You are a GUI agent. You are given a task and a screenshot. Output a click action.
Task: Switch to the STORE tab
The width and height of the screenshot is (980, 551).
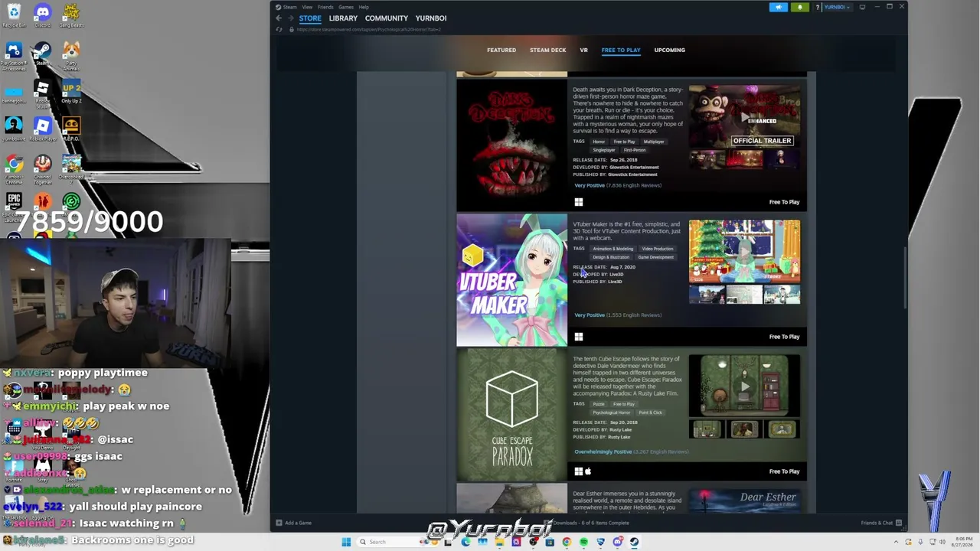(310, 18)
